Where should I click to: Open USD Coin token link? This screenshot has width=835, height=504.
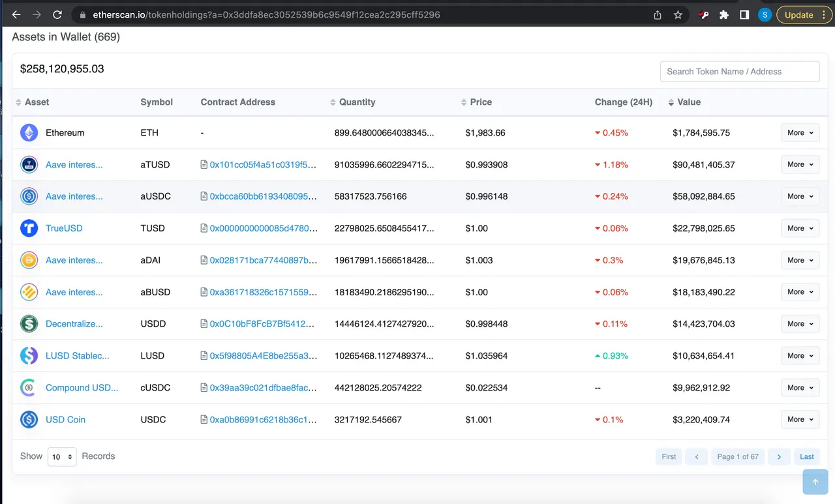click(x=65, y=420)
